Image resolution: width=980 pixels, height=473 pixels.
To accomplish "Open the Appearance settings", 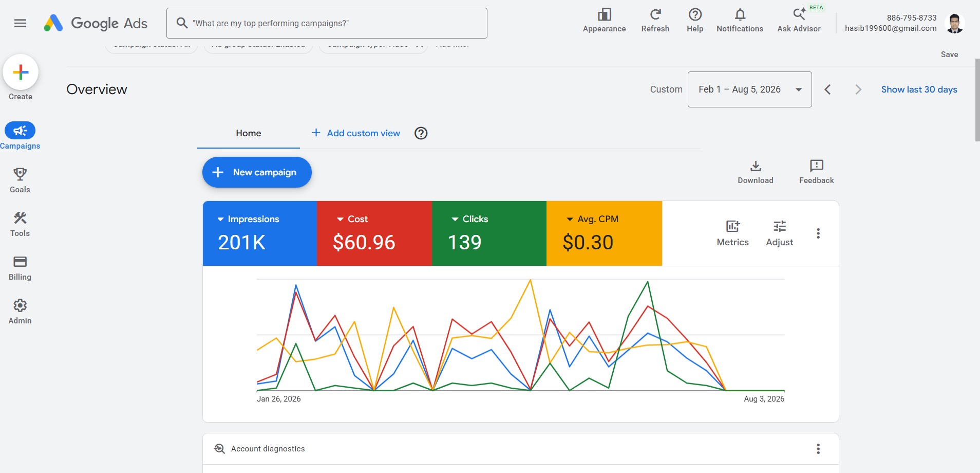I will [x=604, y=21].
